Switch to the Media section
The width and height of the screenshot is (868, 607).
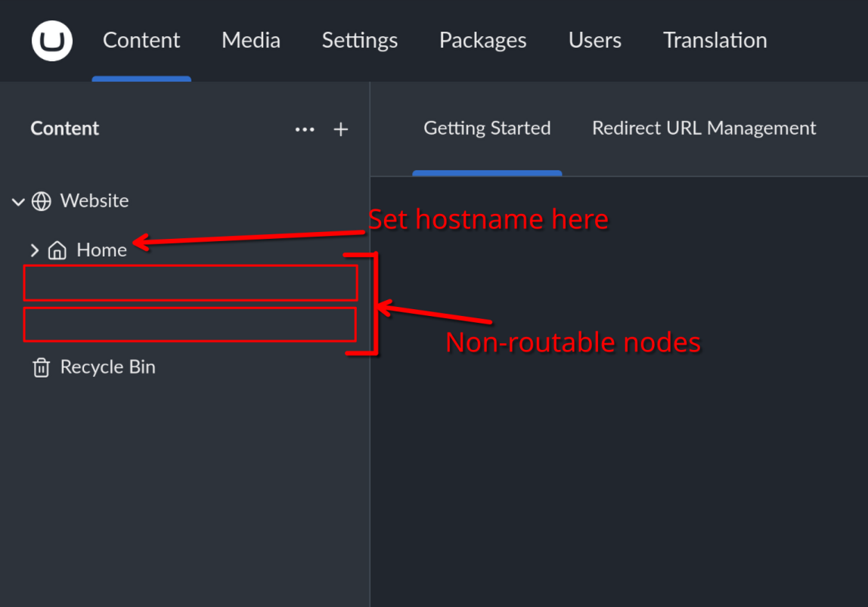pyautogui.click(x=251, y=40)
